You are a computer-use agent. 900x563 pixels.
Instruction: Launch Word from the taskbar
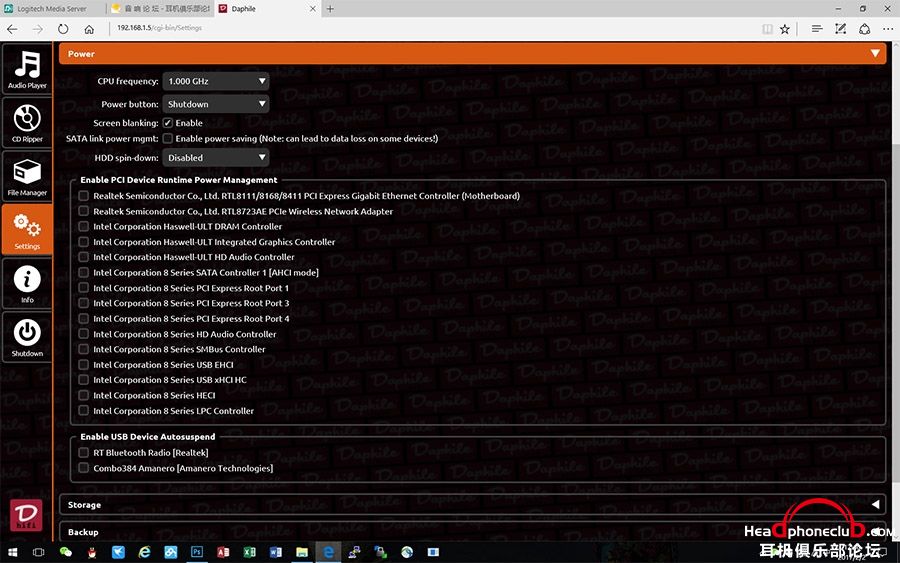(276, 552)
